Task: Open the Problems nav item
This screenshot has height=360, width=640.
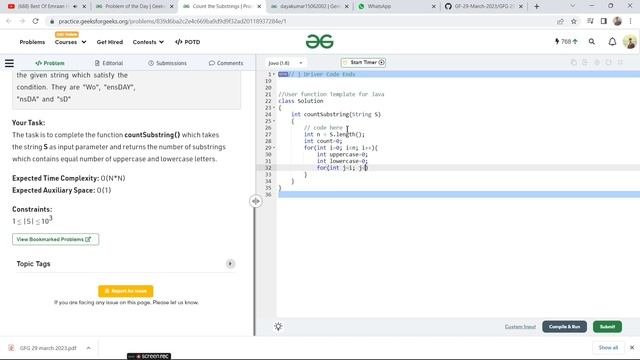Action: tap(32, 42)
